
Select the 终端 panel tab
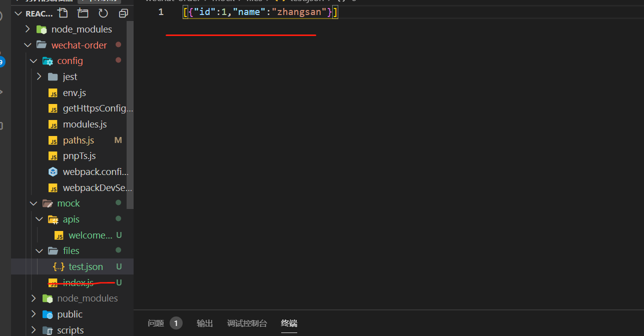(x=289, y=323)
